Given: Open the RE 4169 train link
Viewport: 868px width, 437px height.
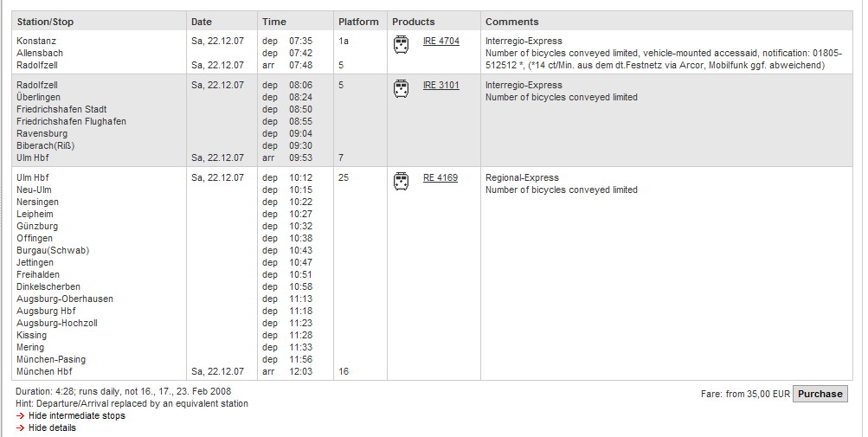Looking at the screenshot, I should [440, 177].
